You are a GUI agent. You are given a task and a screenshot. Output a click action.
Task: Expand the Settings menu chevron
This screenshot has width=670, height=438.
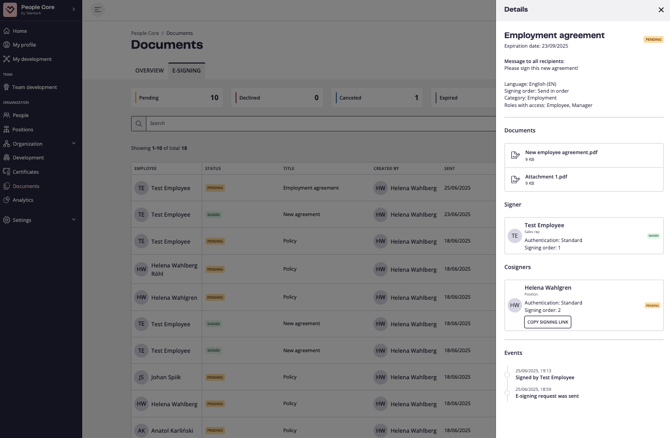pyautogui.click(x=73, y=220)
